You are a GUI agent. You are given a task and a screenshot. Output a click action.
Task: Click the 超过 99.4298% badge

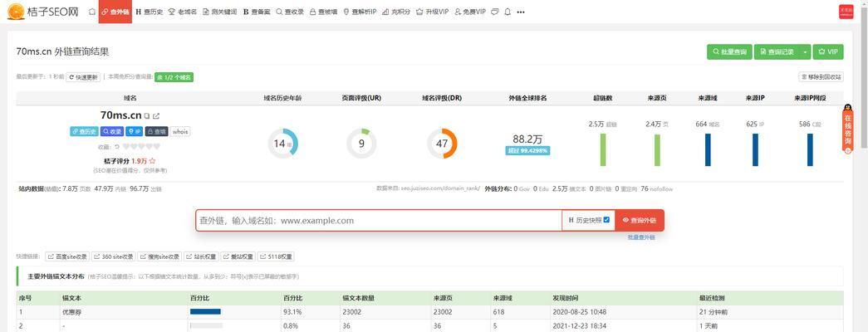527,150
